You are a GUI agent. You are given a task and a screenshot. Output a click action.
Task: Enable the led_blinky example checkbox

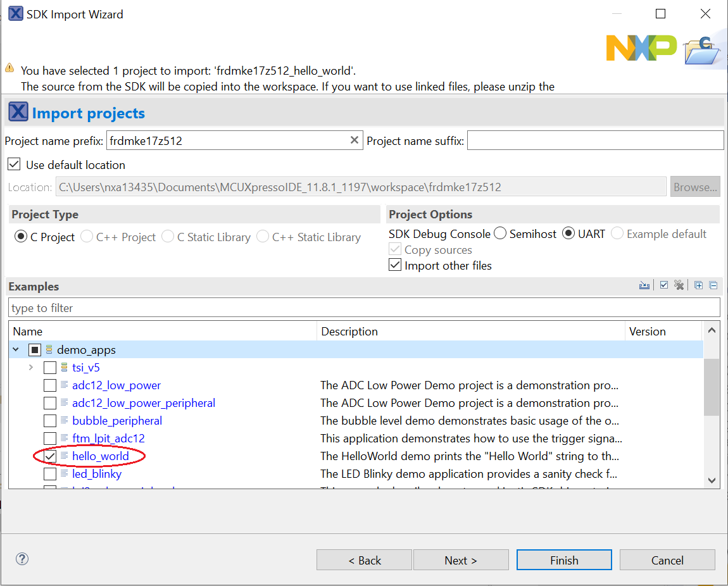point(50,473)
